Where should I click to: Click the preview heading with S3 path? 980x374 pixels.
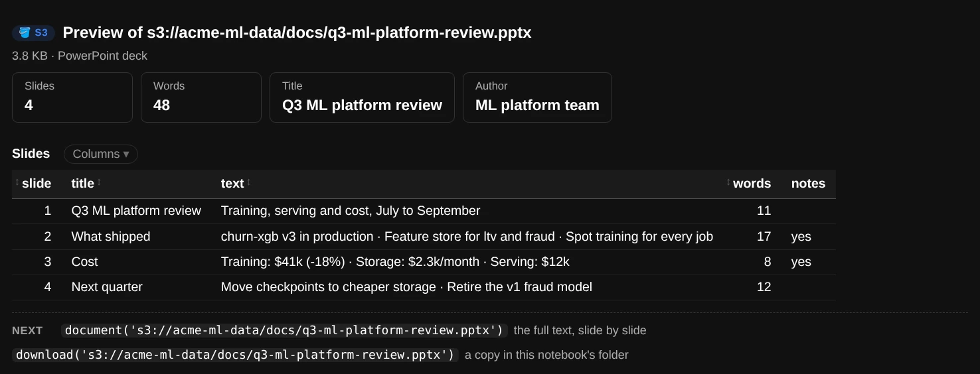pyautogui.click(x=297, y=32)
